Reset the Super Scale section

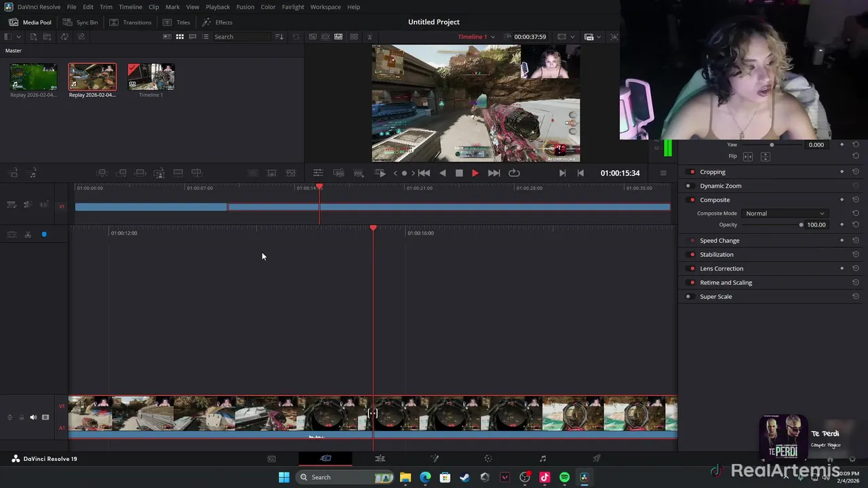[x=856, y=296]
